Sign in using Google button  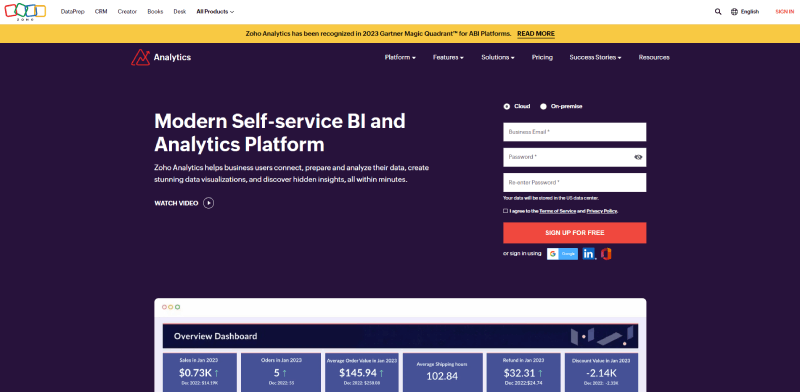click(562, 254)
